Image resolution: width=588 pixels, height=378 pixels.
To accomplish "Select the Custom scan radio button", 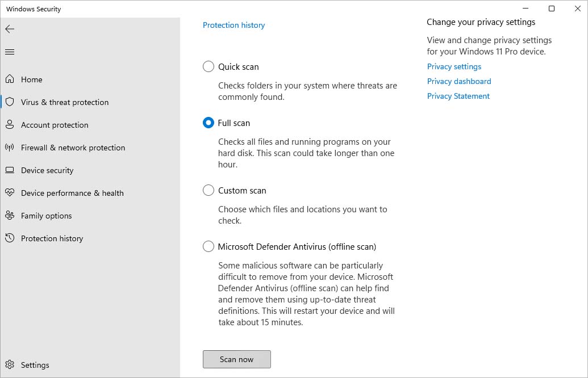I will [x=208, y=190].
